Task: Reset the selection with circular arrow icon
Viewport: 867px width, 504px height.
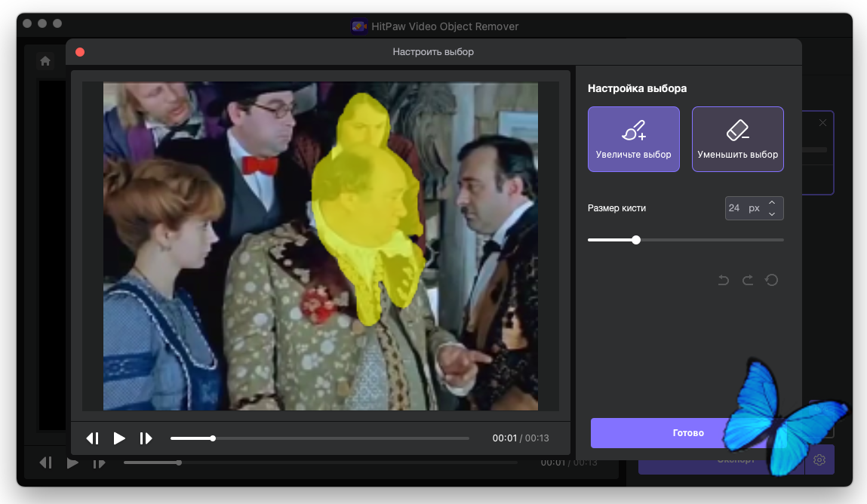Action: pyautogui.click(x=771, y=281)
